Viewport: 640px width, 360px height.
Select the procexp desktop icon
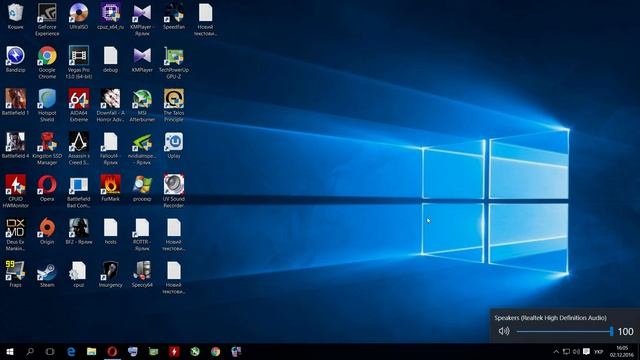(142, 188)
